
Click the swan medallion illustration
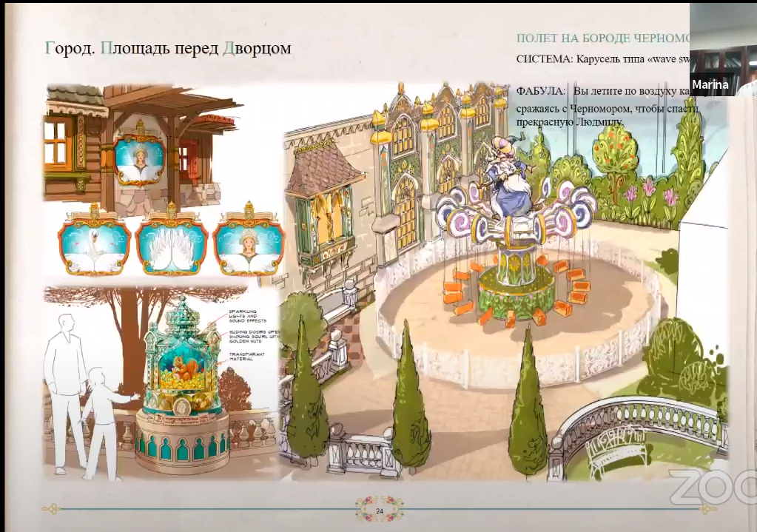coord(95,240)
